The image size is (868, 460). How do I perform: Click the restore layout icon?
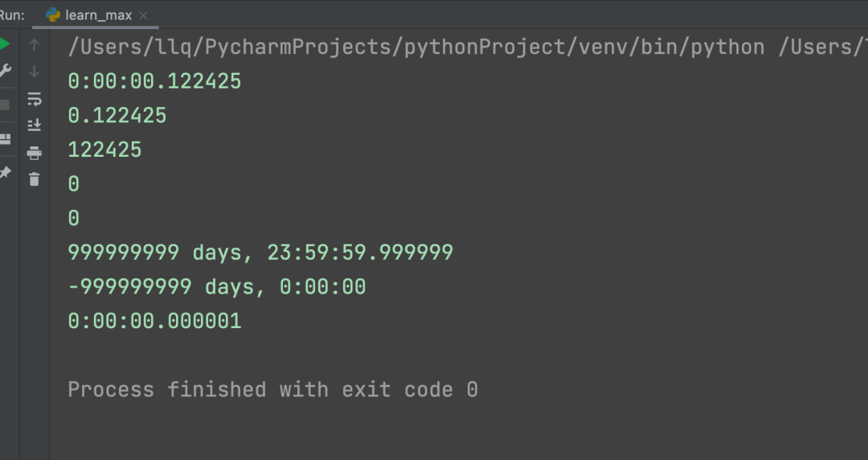coord(5,139)
